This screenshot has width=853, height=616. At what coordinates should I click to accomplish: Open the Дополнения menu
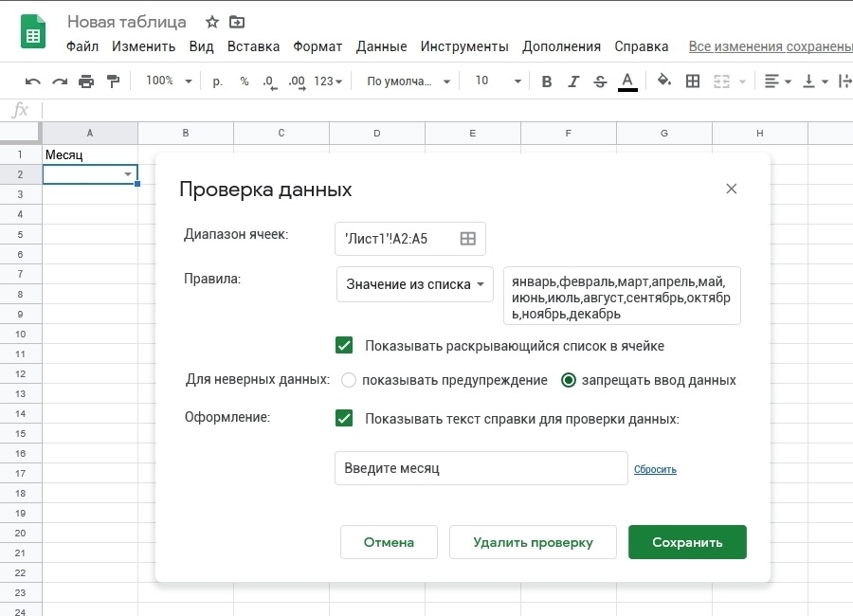(x=561, y=46)
